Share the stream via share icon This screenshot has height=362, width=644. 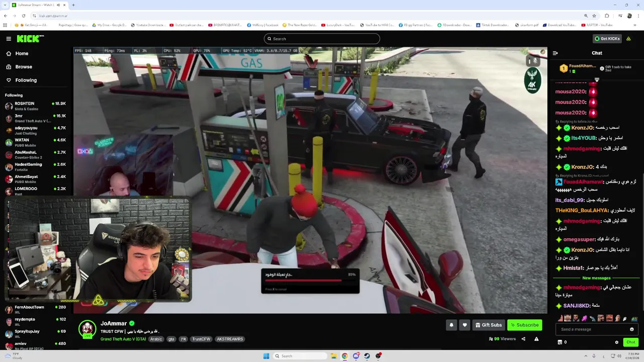(x=523, y=339)
